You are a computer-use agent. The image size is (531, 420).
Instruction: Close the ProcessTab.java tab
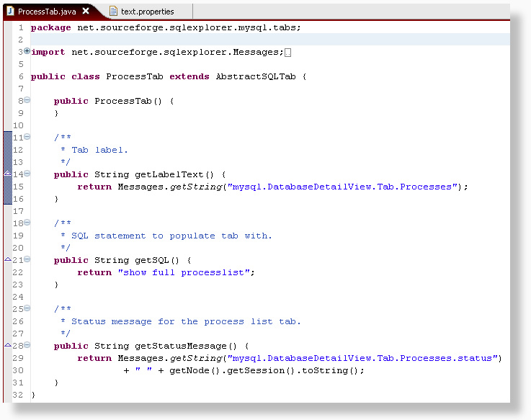(86, 12)
